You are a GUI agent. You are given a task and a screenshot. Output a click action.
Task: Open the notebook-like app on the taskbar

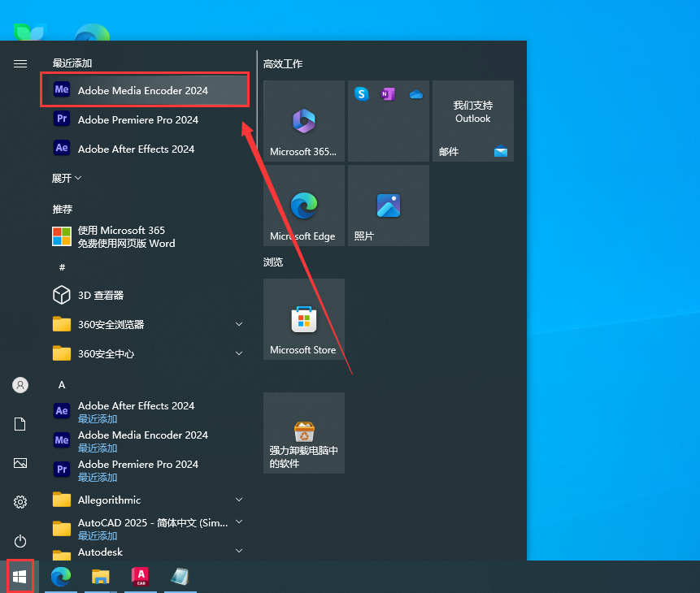(180, 577)
